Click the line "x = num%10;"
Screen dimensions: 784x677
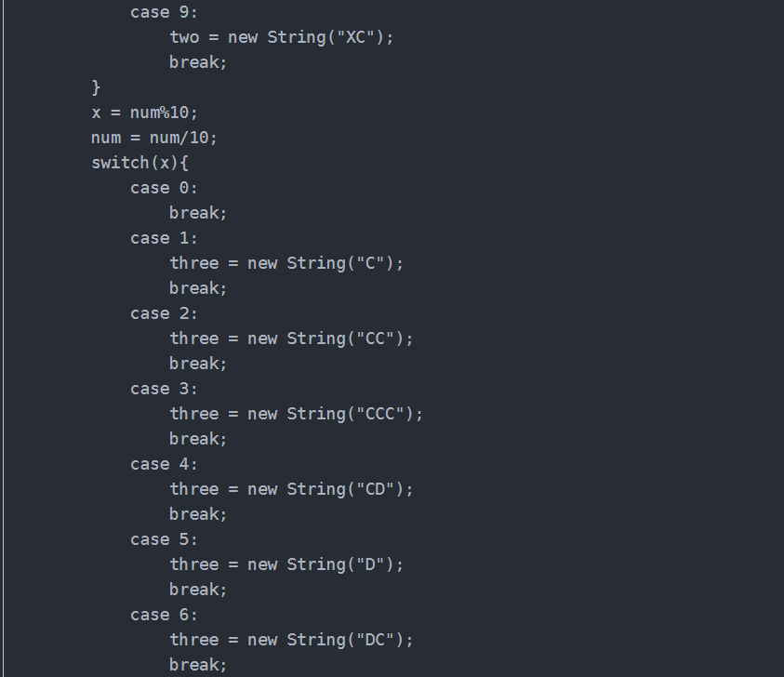pyautogui.click(x=144, y=113)
